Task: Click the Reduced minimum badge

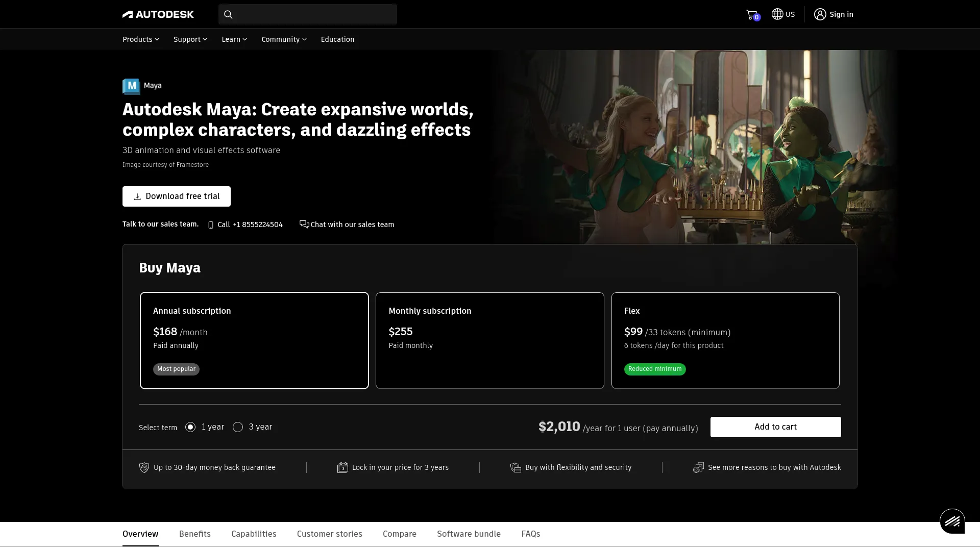Action: tap(655, 369)
